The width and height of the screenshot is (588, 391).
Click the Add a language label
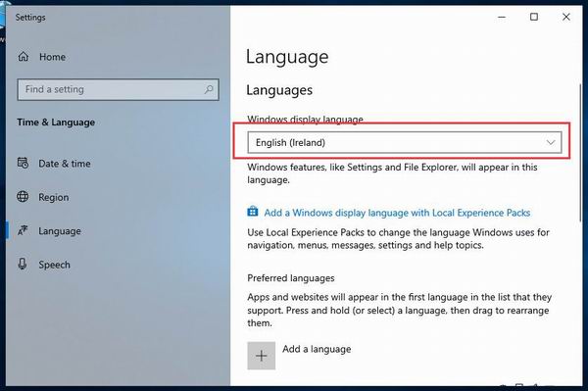coord(317,349)
